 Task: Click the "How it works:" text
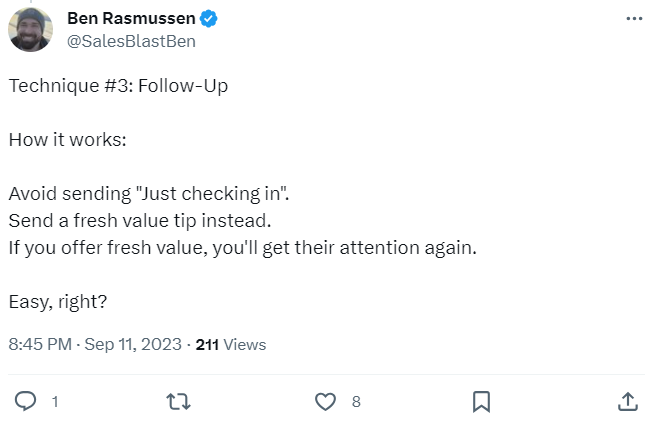click(x=67, y=139)
